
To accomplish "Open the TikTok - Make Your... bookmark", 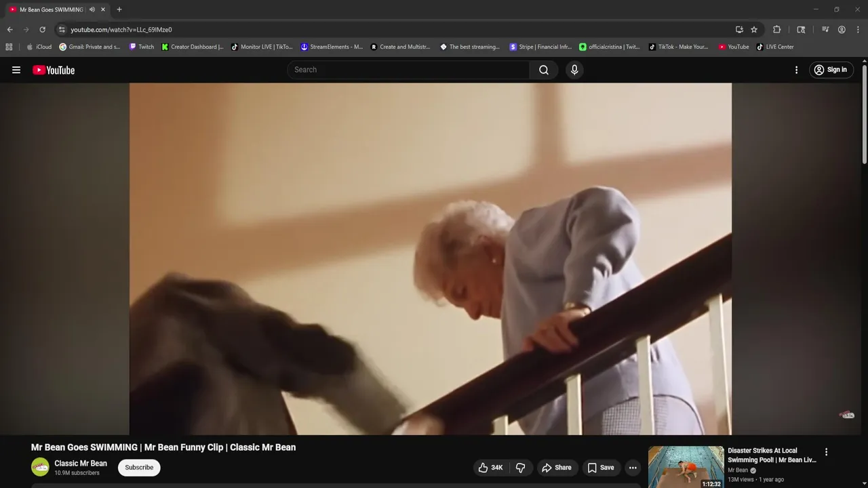I will tap(679, 47).
